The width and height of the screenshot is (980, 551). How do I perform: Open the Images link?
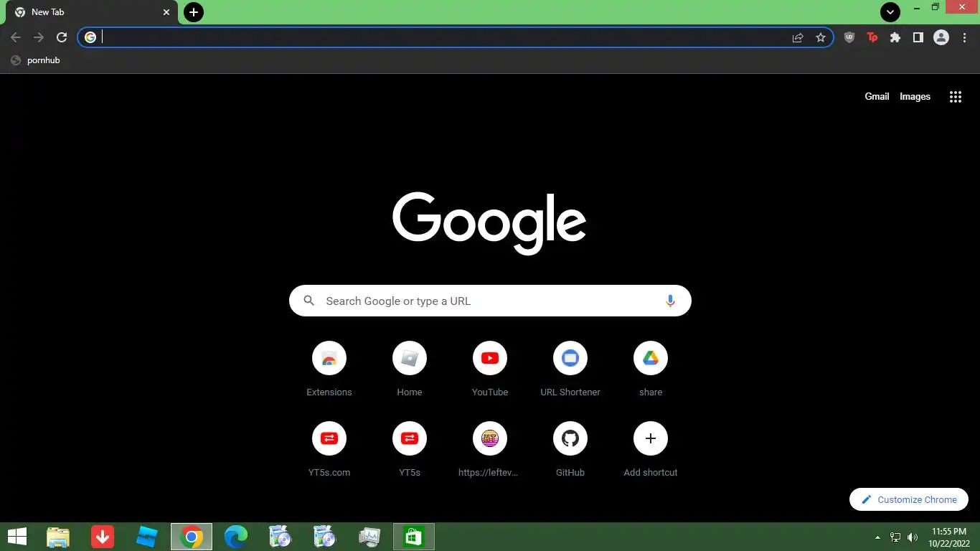pyautogui.click(x=915, y=96)
